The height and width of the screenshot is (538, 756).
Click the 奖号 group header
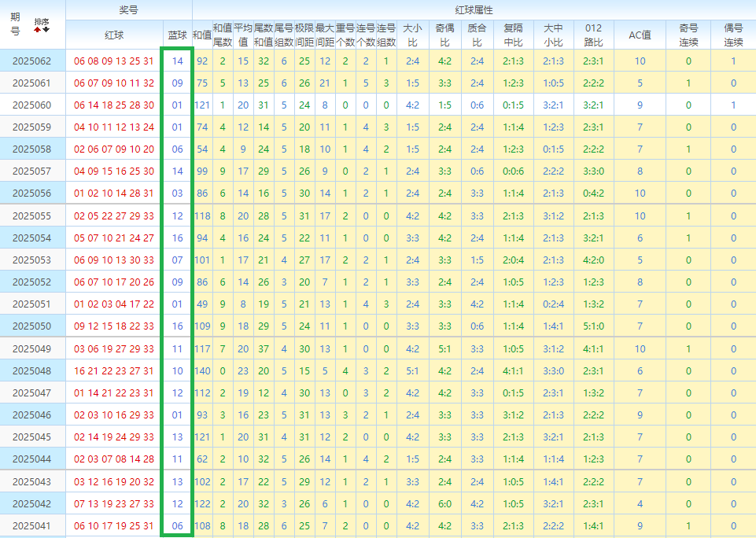tap(129, 10)
